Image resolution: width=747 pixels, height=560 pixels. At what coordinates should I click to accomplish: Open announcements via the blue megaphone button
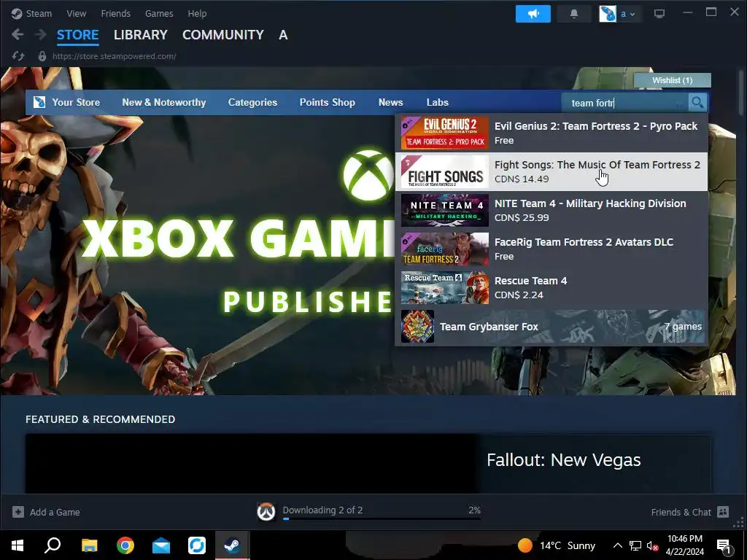pos(533,14)
